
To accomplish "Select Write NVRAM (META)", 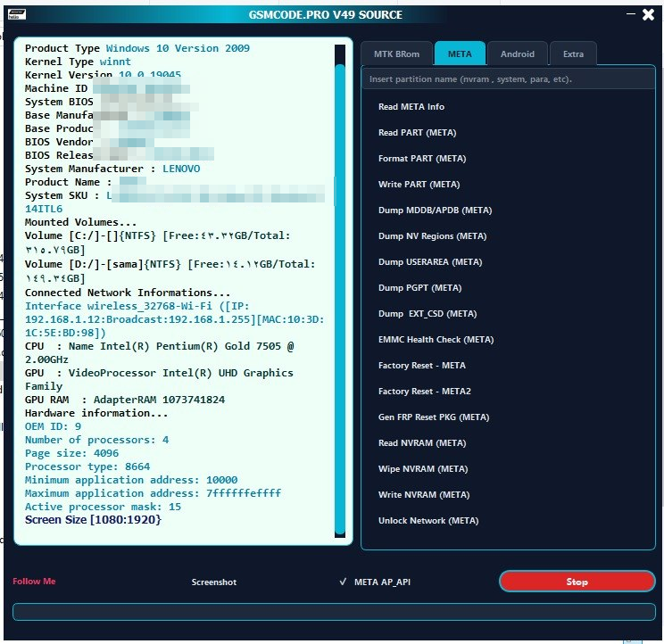I will pos(423,494).
